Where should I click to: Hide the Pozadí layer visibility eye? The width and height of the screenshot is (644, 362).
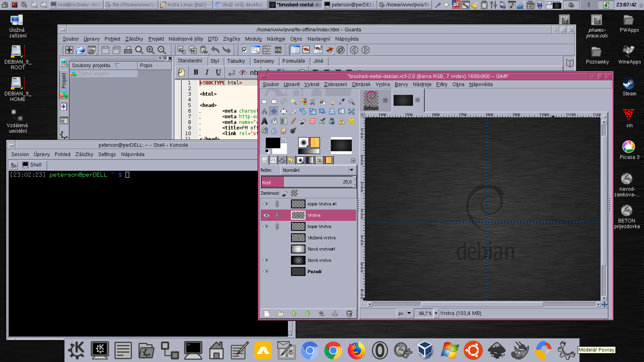(x=266, y=271)
